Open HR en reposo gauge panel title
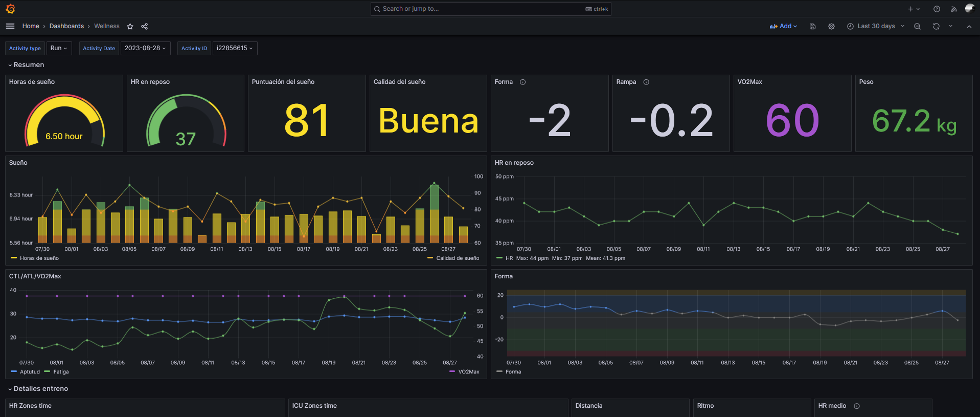 click(x=150, y=82)
